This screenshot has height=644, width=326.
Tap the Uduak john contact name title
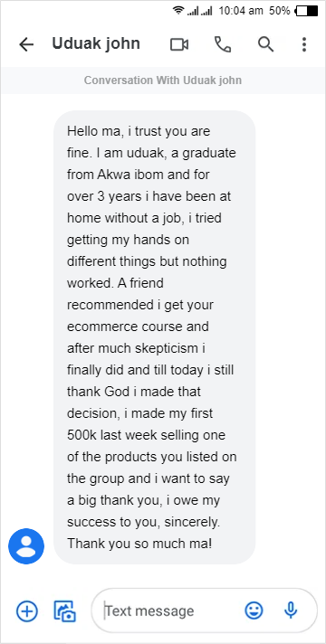96,43
